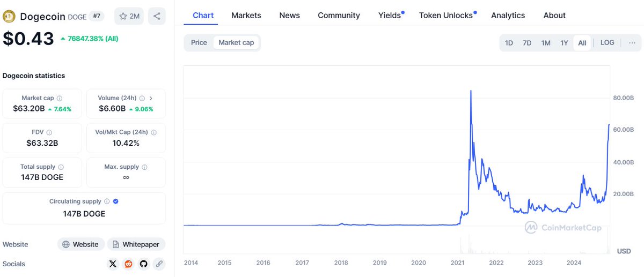Open FDV info tooltip icon
The height and width of the screenshot is (277, 644).
(49, 132)
